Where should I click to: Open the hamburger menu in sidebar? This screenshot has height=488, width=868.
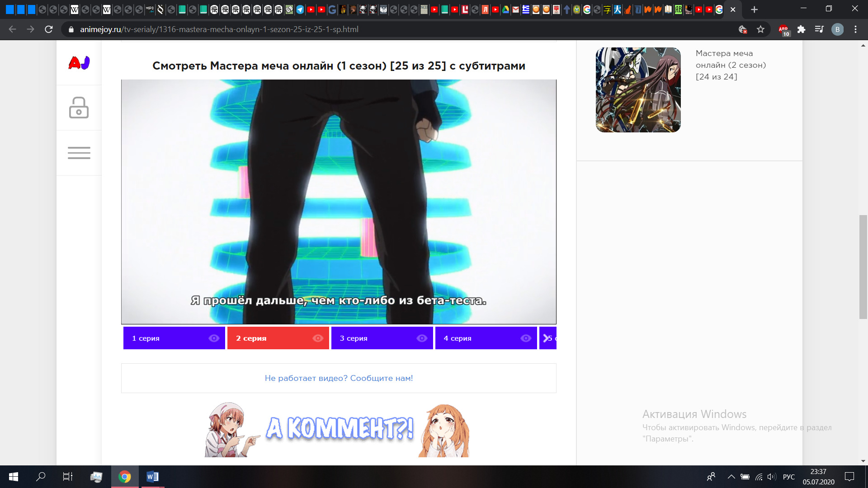coord(79,153)
